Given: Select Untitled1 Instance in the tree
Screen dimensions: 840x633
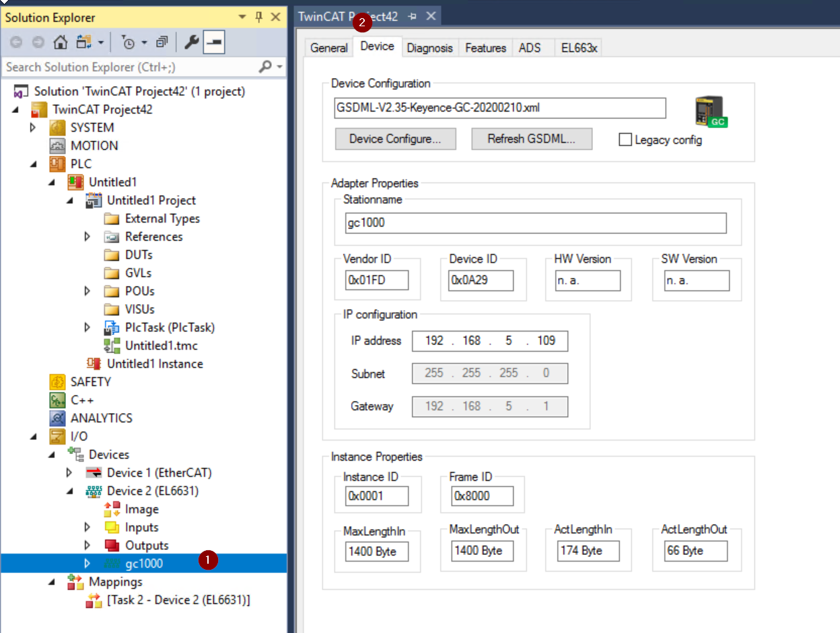Looking at the screenshot, I should pos(155,364).
